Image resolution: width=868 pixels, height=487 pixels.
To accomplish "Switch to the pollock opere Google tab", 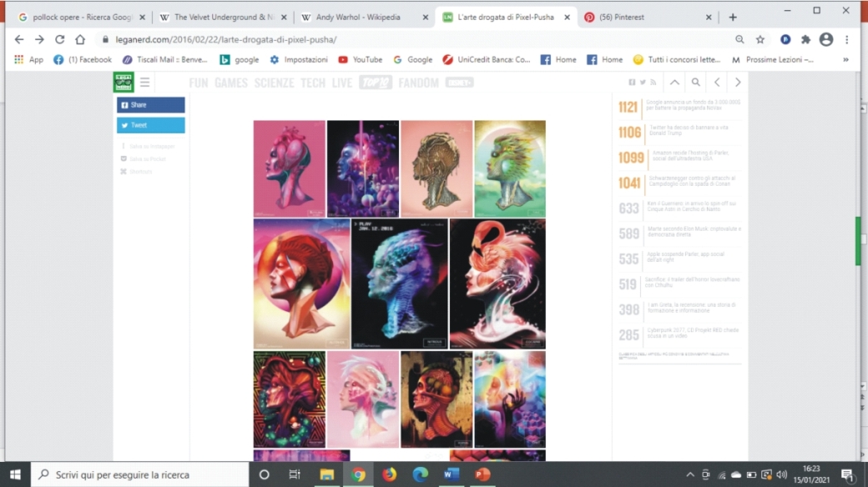I will [x=82, y=18].
